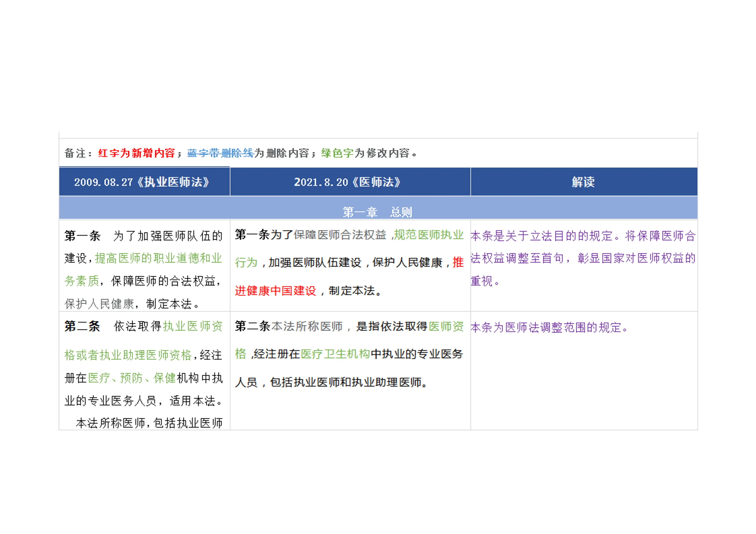Click green text 规范医师执业
Viewport: 756px width, 534px height.
click(429, 235)
